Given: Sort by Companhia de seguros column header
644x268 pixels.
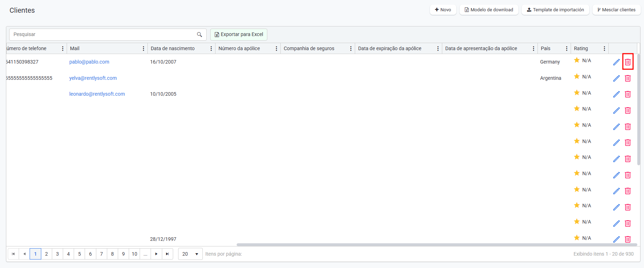Looking at the screenshot, I should click(x=309, y=49).
